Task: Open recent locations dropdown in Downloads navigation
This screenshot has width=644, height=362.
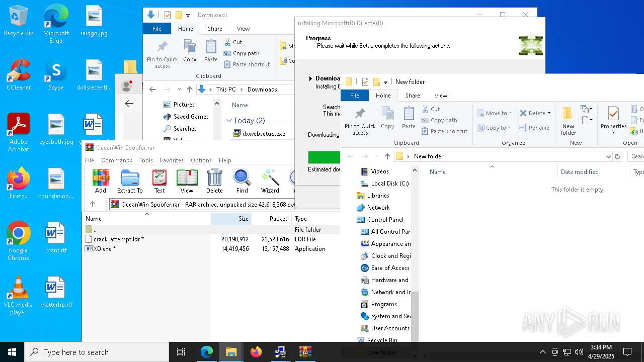Action: tap(179, 89)
